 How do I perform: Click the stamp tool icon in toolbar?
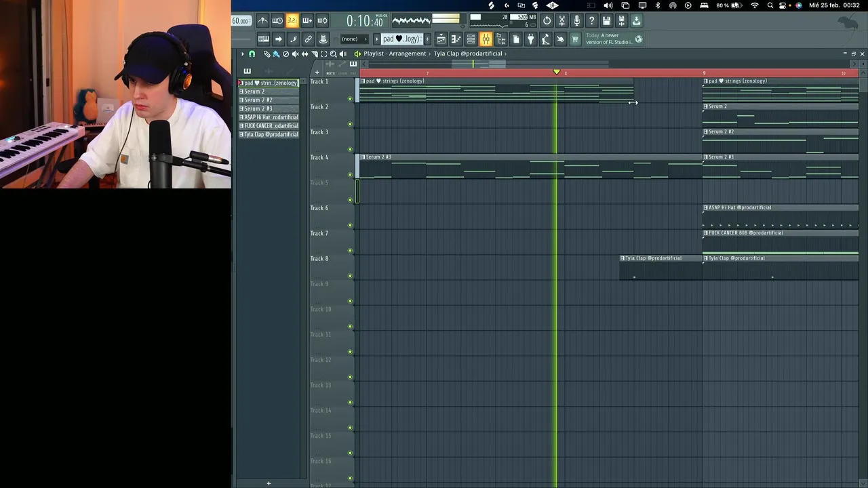tap(323, 39)
